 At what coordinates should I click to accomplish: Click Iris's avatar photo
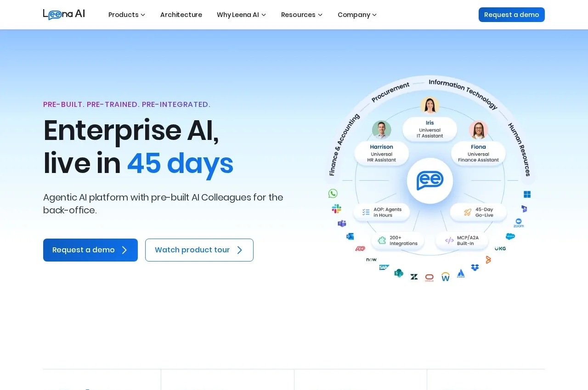[x=430, y=106]
